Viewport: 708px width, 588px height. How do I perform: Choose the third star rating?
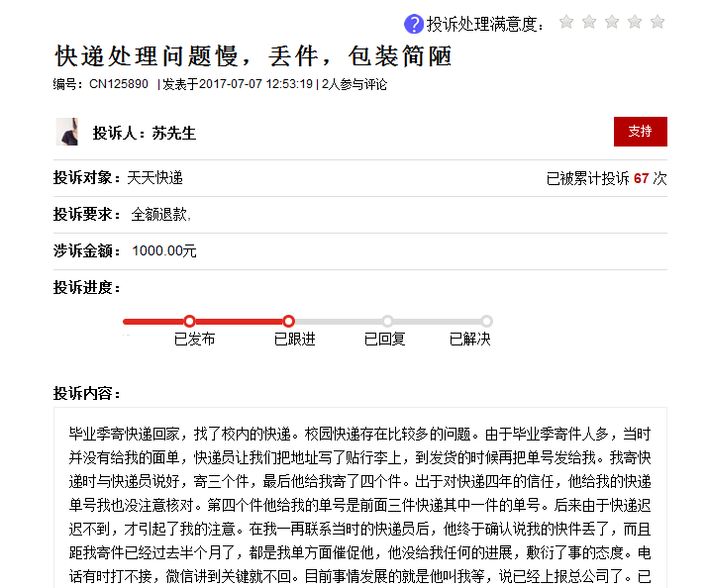(612, 22)
